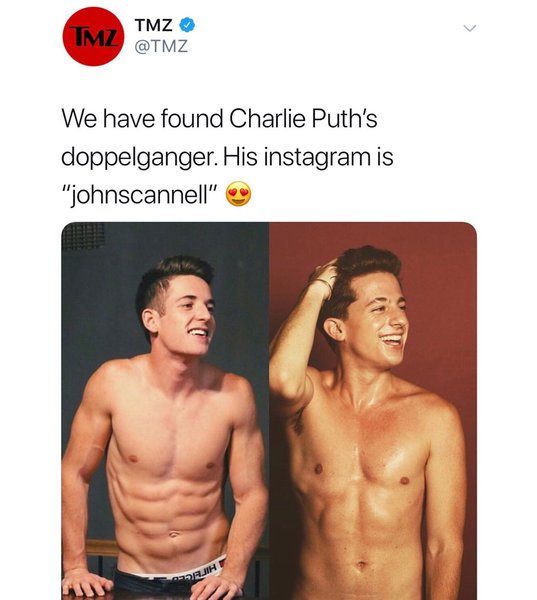Viewport: 537px width, 600px height.
Task: Click the "johnscannell" Instagram name text
Action: point(140,194)
